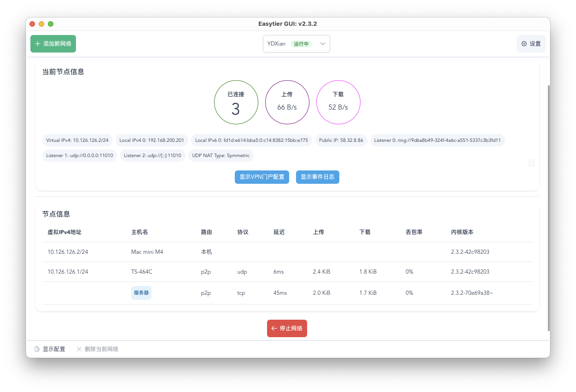Select the TS-464C node row
Image resolution: width=576 pixels, height=392 pixels.
(287, 272)
